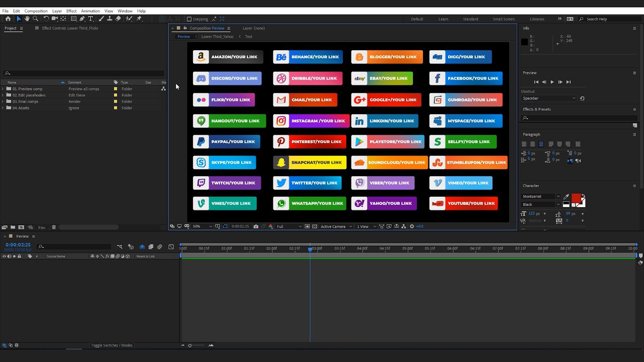Select the Clone Stamp tool
The width and height of the screenshot is (644, 362).
tap(109, 19)
